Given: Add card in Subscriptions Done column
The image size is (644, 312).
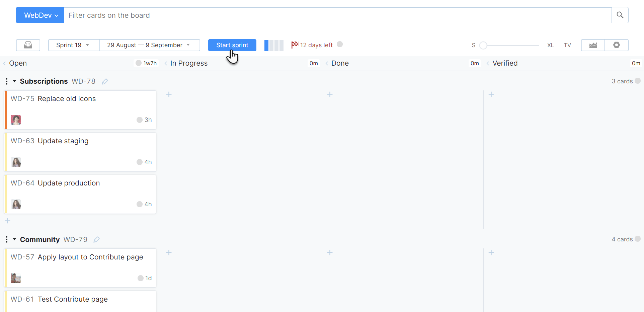Looking at the screenshot, I should [330, 94].
